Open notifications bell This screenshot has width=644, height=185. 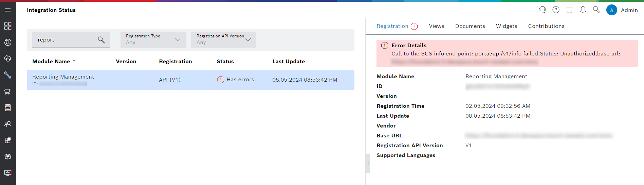(583, 10)
